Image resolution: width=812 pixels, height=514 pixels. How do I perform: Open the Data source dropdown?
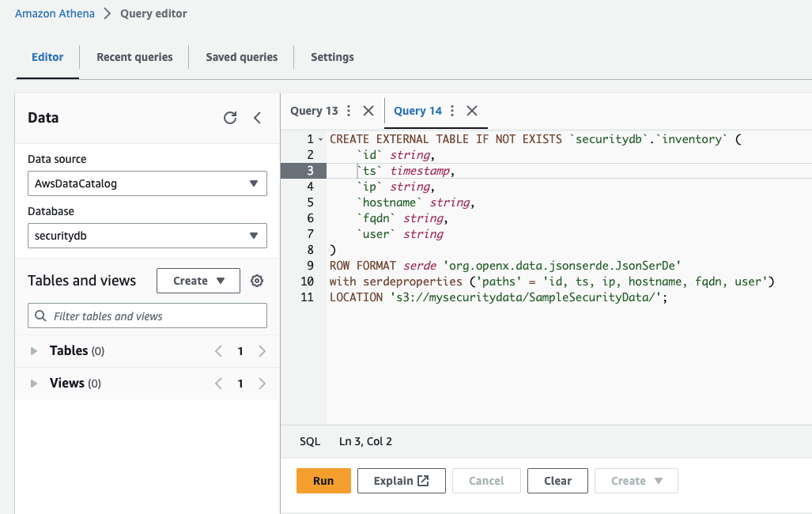pos(146,183)
